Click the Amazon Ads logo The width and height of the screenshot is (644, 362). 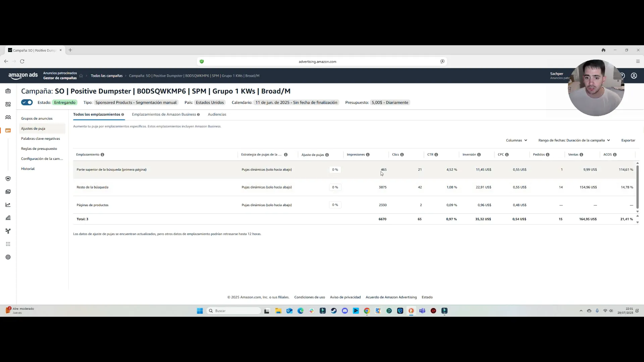coord(23,76)
